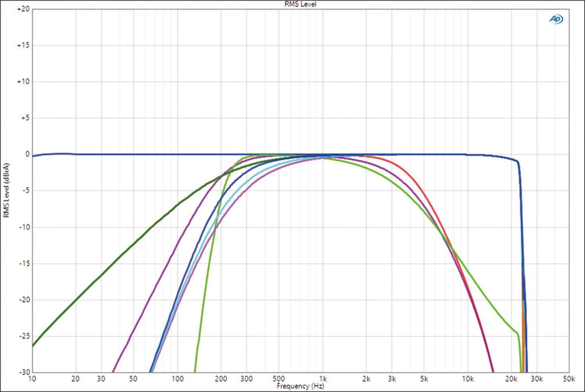
Task: Click the 20k x-axis label
Action: pyautogui.click(x=511, y=379)
